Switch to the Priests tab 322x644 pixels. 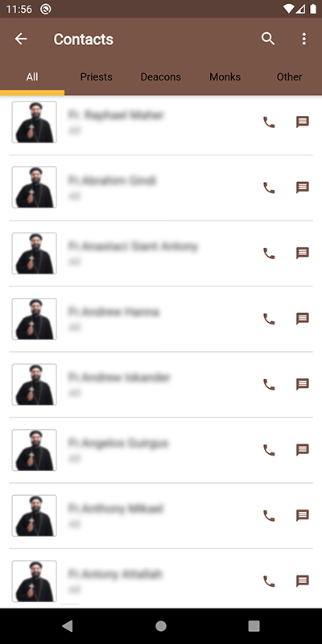click(x=96, y=76)
